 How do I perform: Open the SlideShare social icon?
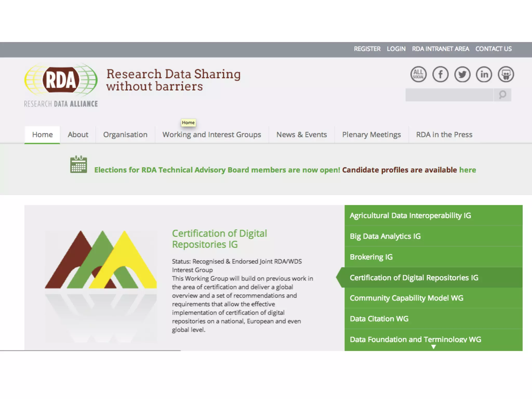[506, 74]
